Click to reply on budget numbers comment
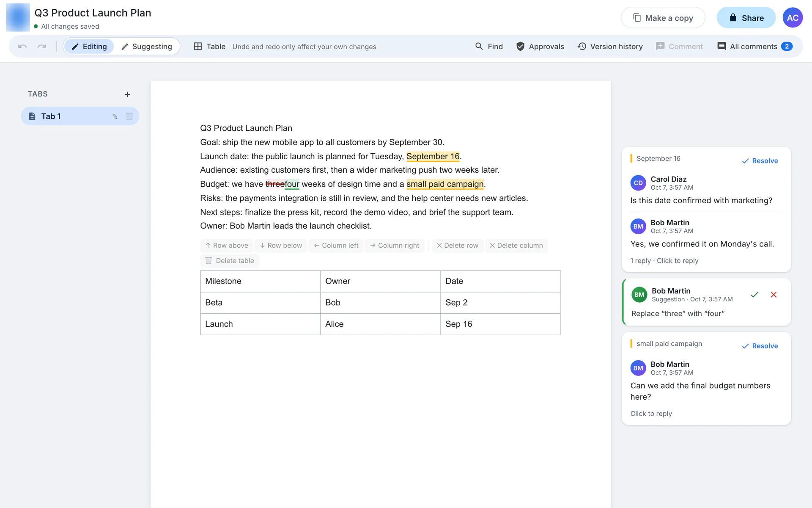Screen dimensions: 812x508 coord(651,414)
